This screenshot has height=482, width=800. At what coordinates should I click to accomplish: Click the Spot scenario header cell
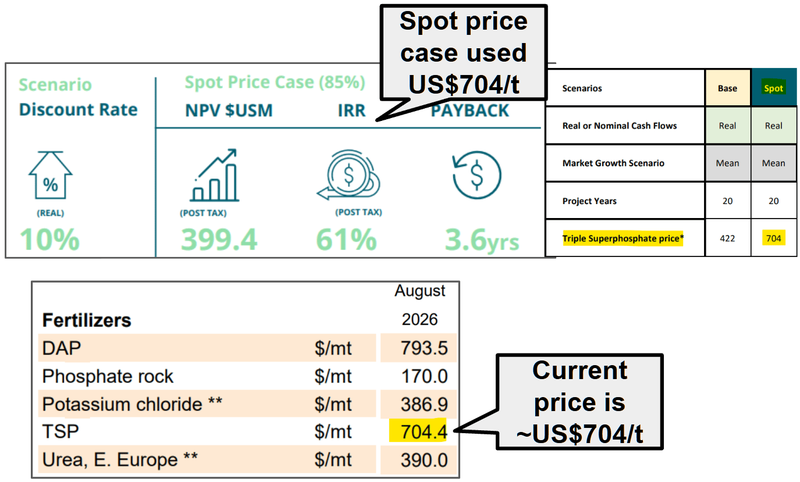point(773,88)
